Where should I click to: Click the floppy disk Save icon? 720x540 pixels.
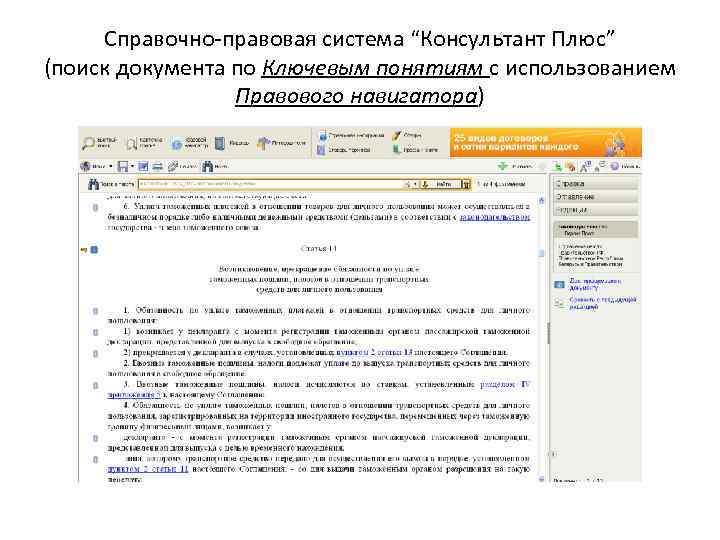pos(123,166)
